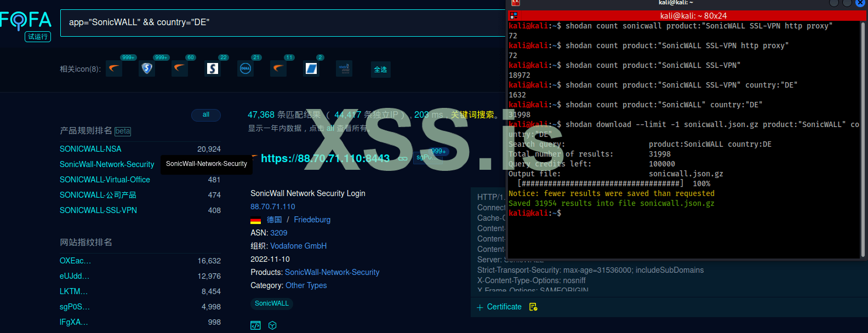
Task: Filter by OXEac… site fingerprint
Action: tap(75, 261)
